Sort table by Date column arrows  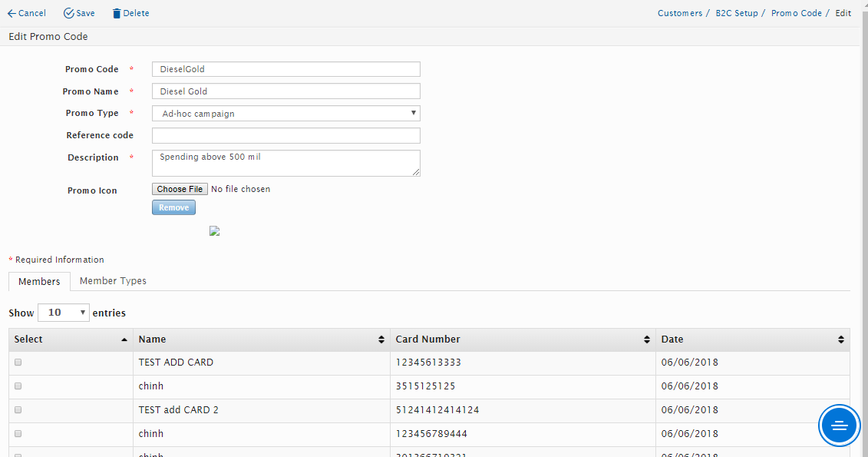pos(841,339)
